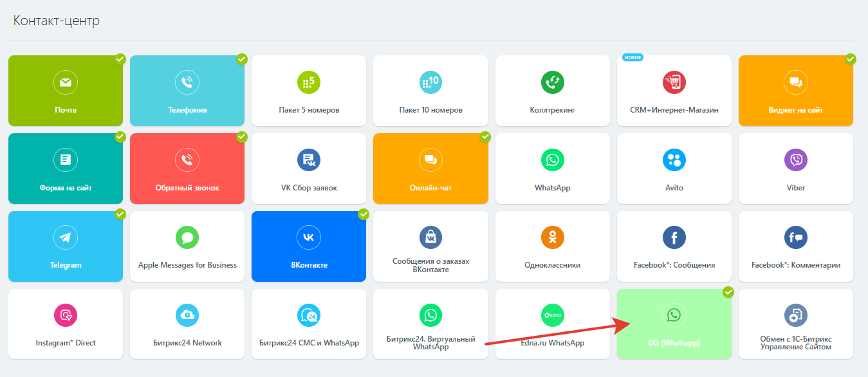The image size is (868, 377).
Task: Click the checkmark badge on Форма на сайт
Action: (120, 137)
